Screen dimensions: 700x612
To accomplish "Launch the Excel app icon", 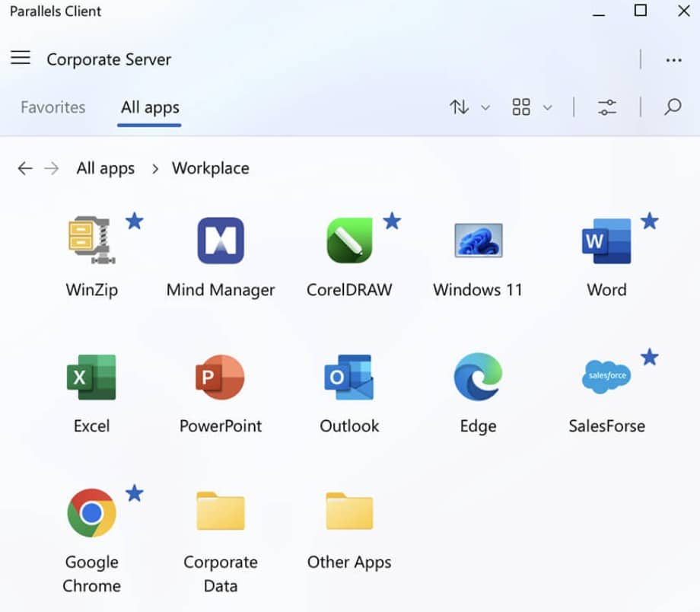I will click(91, 377).
